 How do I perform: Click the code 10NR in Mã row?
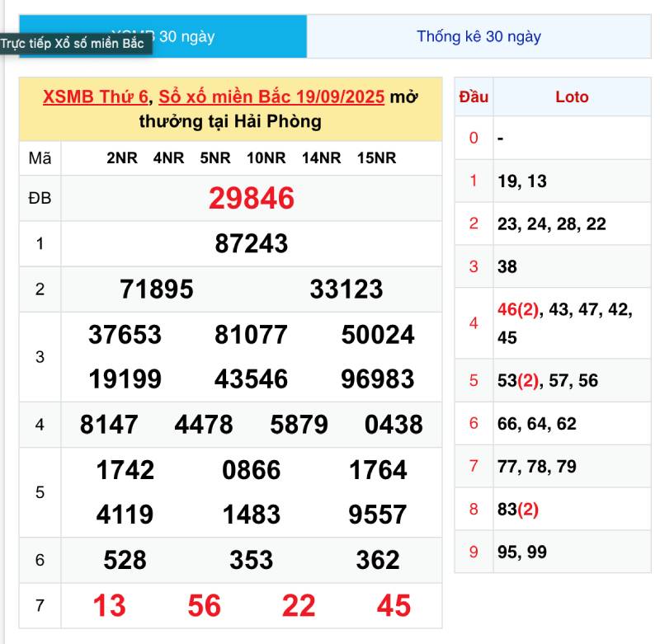click(266, 158)
